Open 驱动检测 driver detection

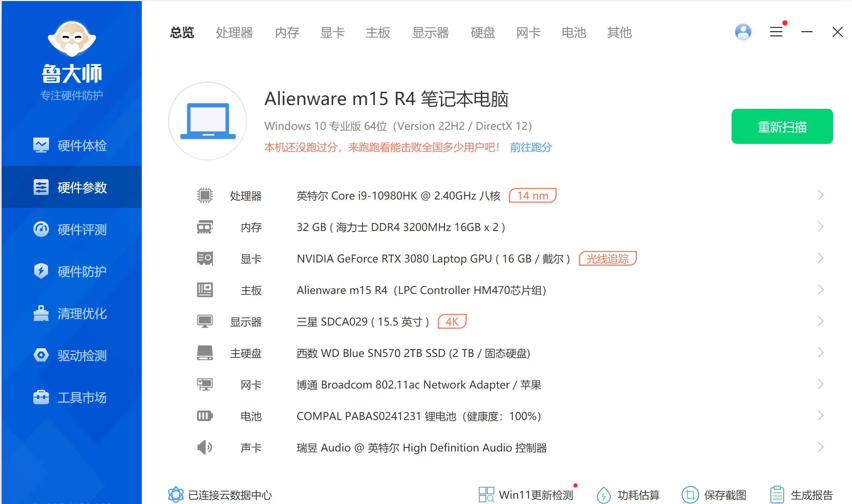(71, 355)
